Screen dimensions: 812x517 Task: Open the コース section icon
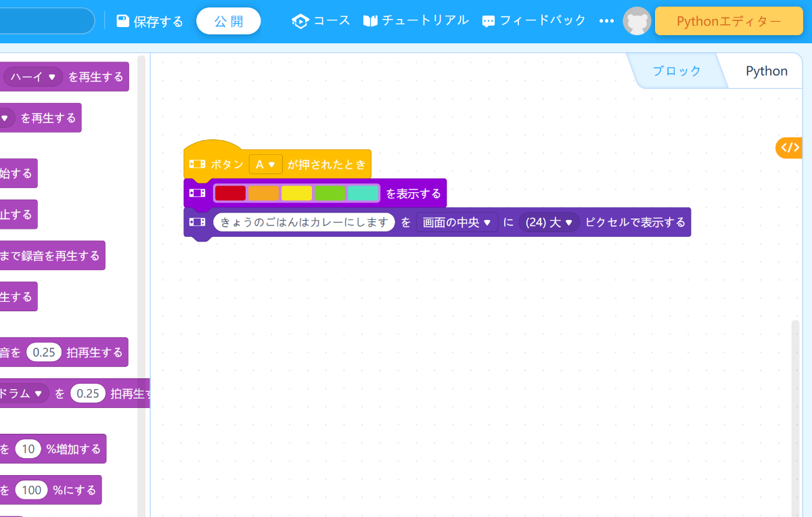pyautogui.click(x=300, y=20)
